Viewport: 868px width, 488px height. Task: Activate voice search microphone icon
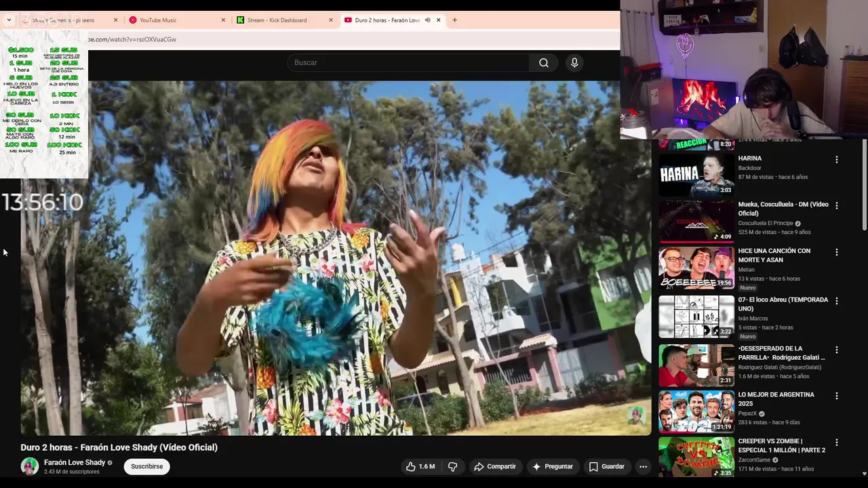tap(574, 62)
